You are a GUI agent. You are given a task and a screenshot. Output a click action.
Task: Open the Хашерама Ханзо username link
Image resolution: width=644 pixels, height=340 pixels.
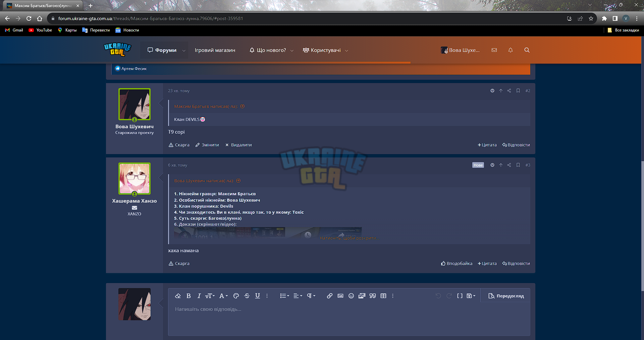click(135, 201)
